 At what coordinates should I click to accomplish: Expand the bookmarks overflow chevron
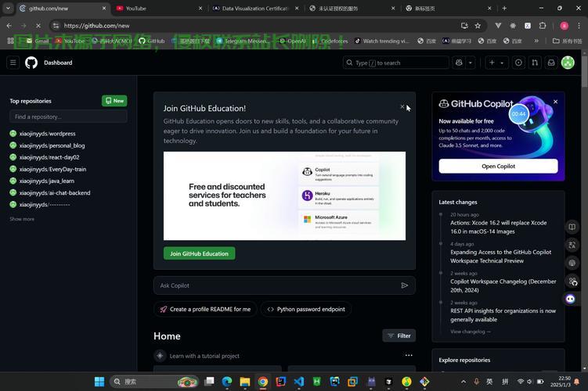[x=536, y=41]
